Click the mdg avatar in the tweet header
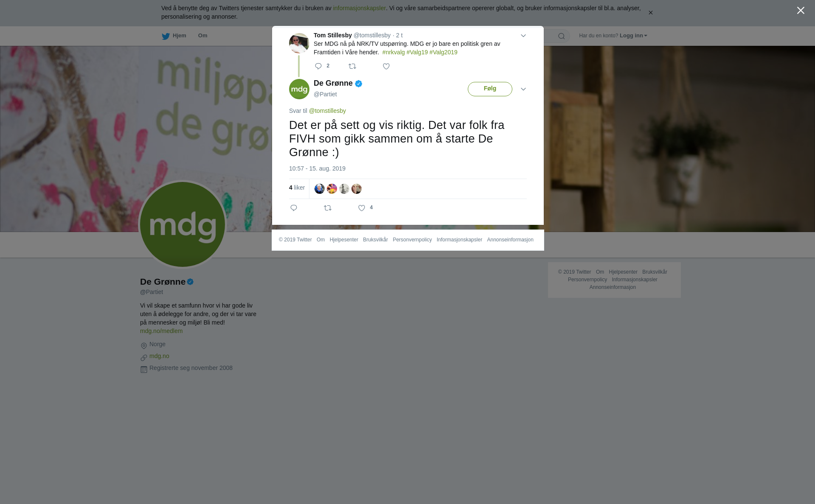This screenshot has width=815, height=504. tap(299, 89)
